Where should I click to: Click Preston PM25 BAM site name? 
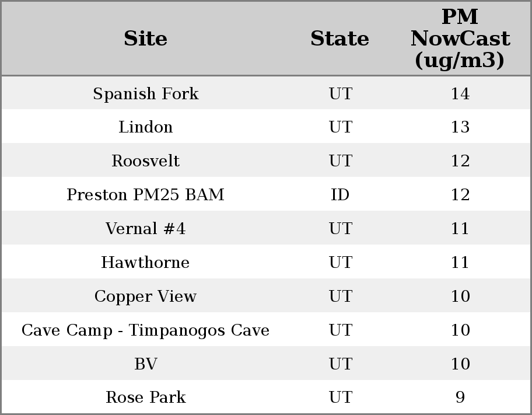146,195
